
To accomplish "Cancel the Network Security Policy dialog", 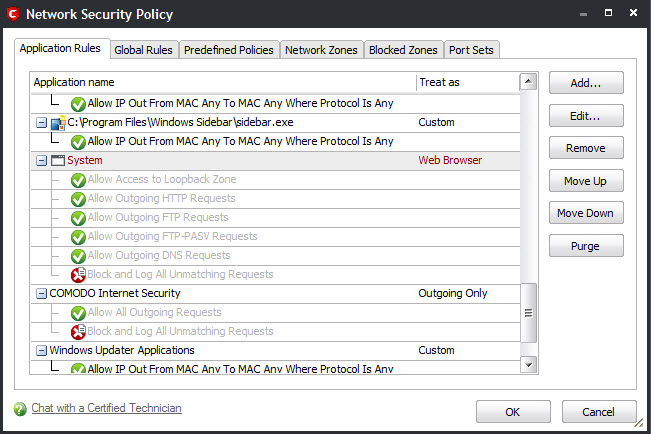I will tap(599, 412).
